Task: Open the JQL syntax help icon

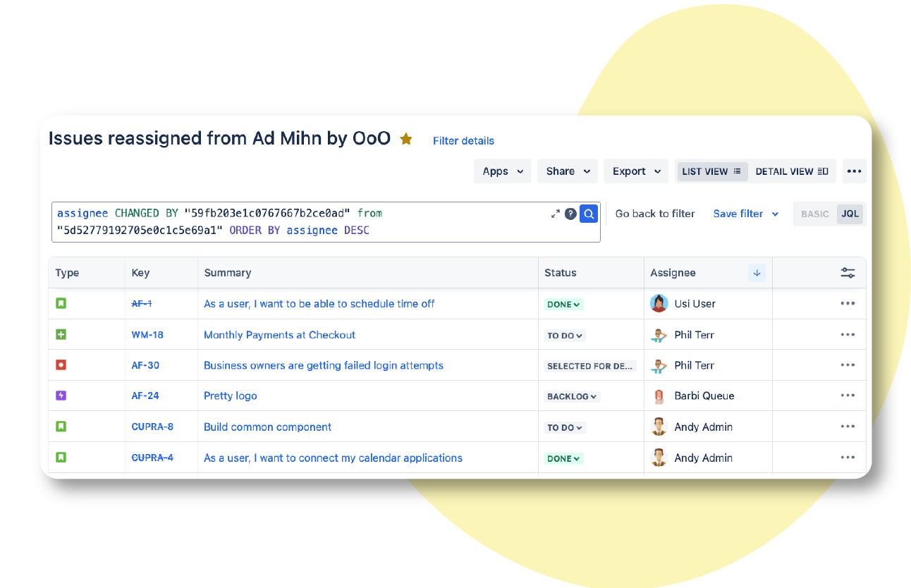Action: (x=570, y=214)
